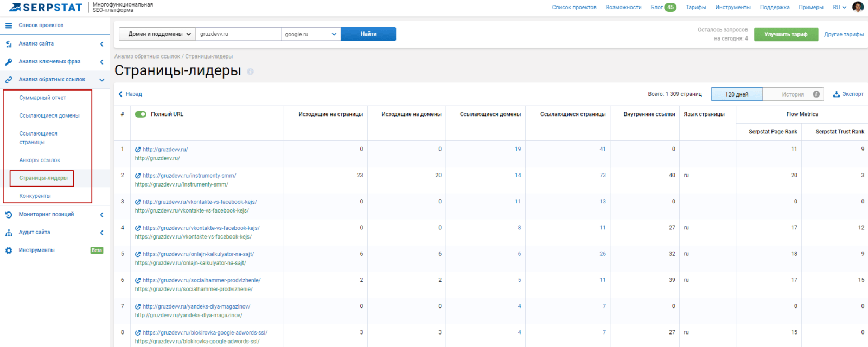
Task: Click the info icon next to Страницы-лидеры title
Action: click(x=250, y=72)
